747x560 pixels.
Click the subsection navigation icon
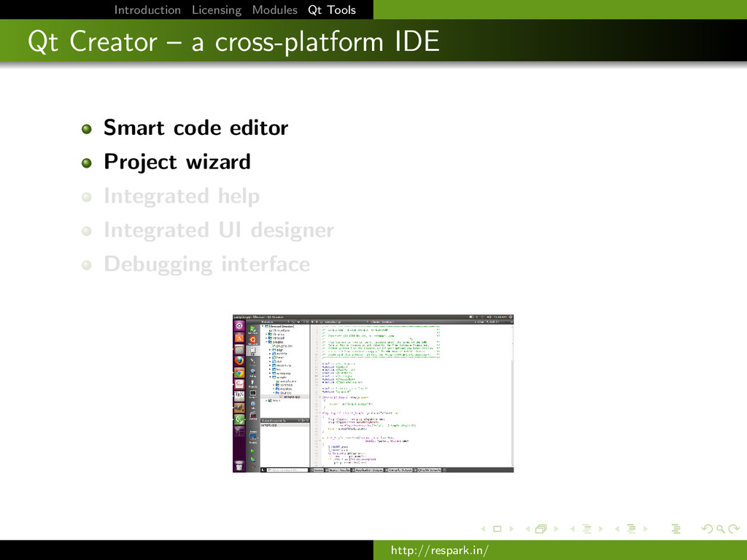(587, 529)
